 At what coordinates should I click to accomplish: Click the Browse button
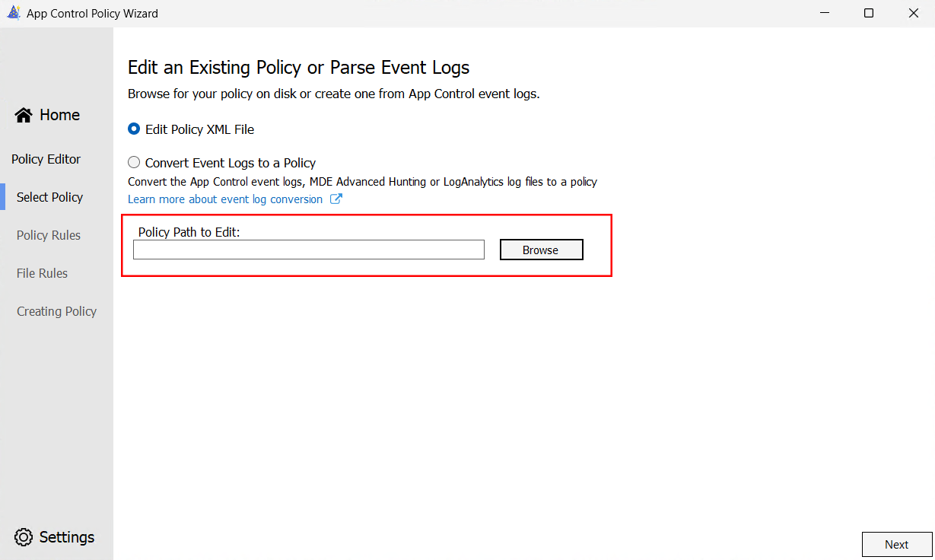(x=541, y=250)
